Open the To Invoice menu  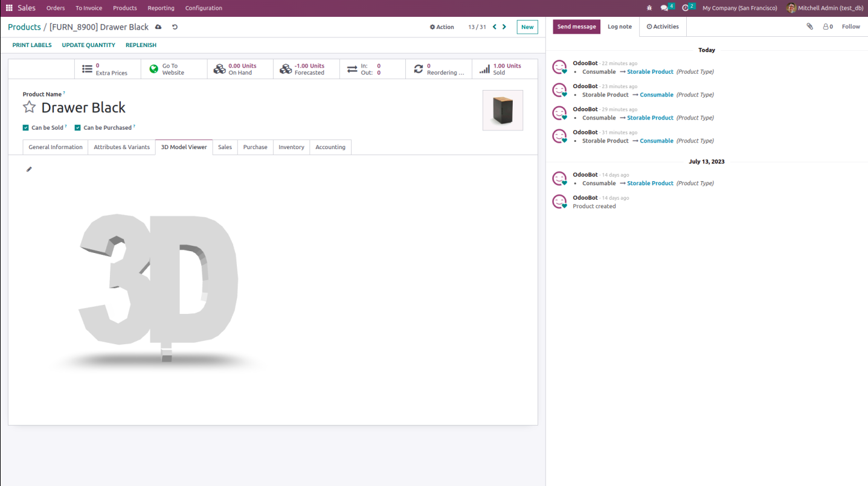89,8
